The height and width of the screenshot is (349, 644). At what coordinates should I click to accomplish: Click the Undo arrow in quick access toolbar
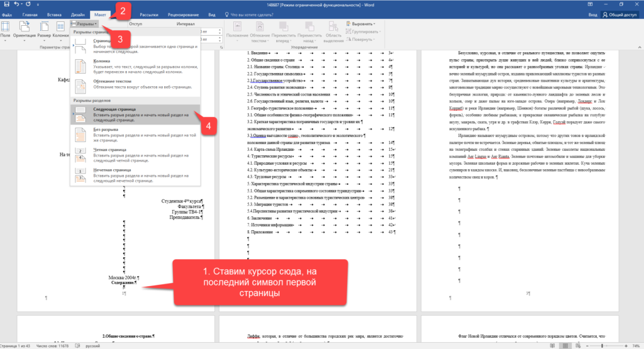coord(17,4)
